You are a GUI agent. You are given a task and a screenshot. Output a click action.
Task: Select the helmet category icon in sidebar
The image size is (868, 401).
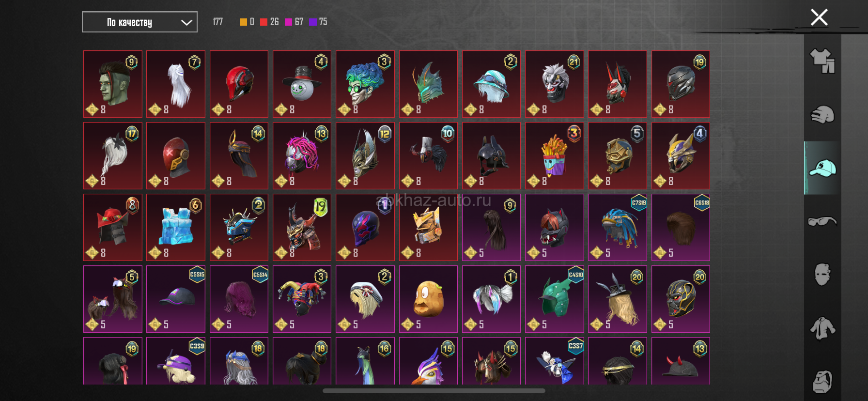point(822,115)
